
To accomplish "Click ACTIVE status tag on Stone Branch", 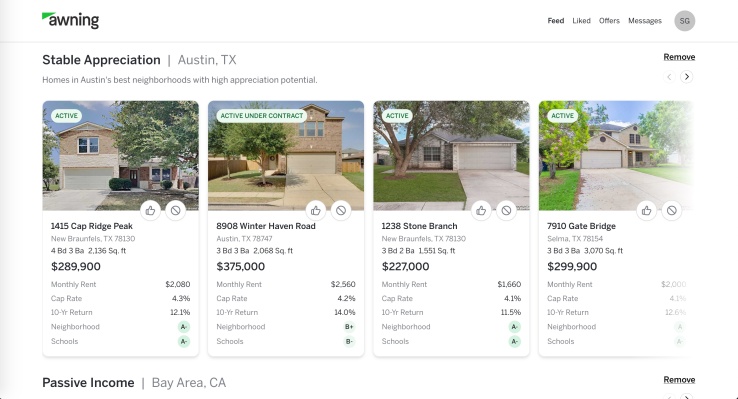I will click(397, 116).
